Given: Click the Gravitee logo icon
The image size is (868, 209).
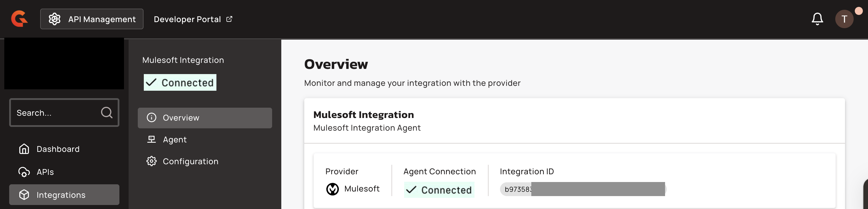Looking at the screenshot, I should 19,19.
